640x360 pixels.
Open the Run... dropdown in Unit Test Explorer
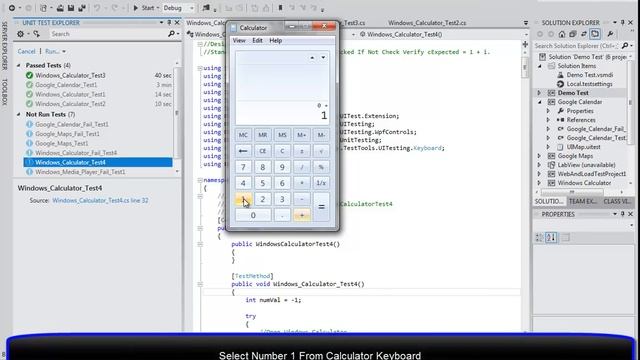pos(64,51)
